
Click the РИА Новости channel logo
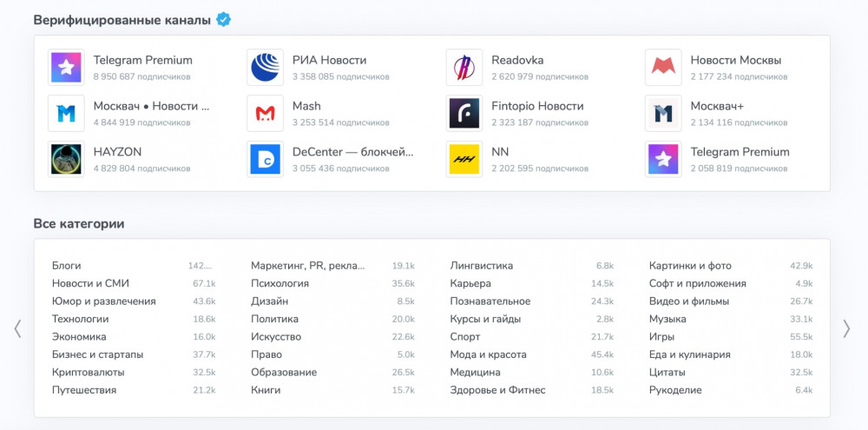click(x=265, y=68)
